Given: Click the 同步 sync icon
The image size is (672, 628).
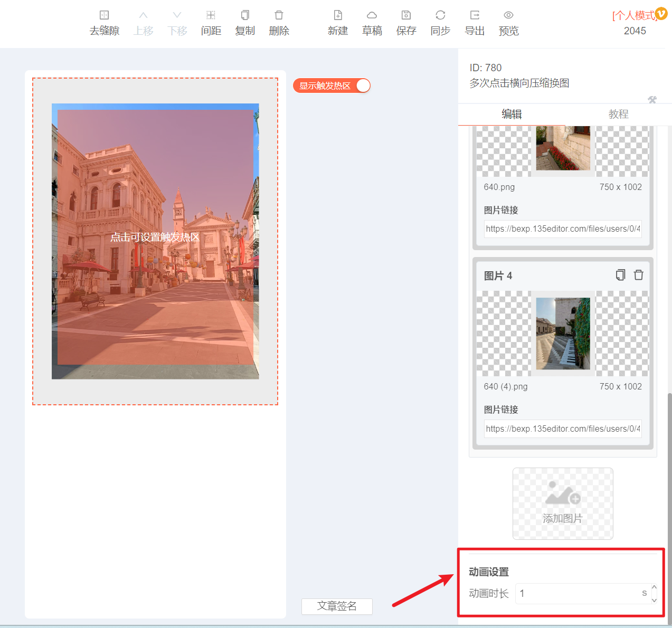Looking at the screenshot, I should click(440, 23).
